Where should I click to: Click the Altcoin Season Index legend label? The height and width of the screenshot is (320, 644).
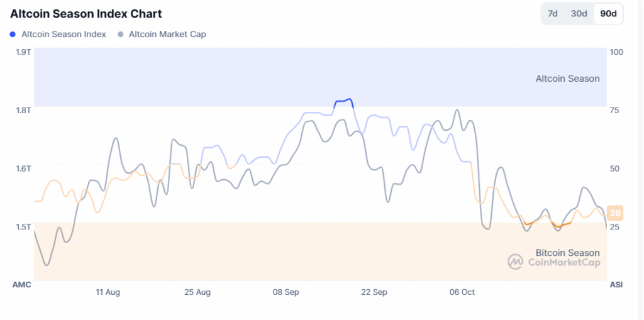tap(64, 35)
